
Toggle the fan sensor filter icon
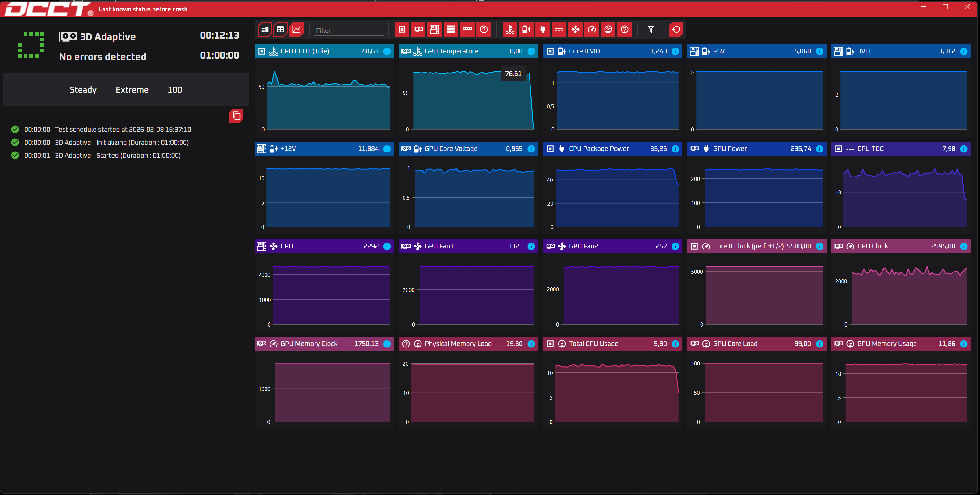click(575, 29)
